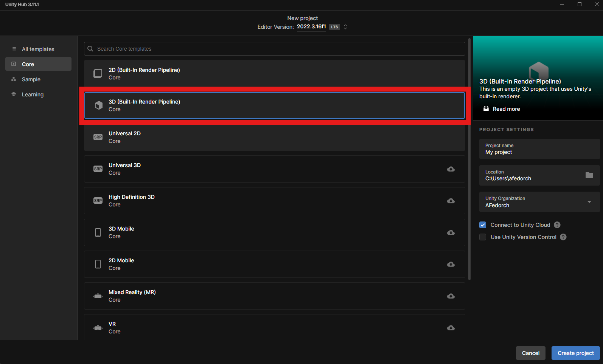Select the 2D Mobile template
603x364 pixels.
(x=275, y=264)
